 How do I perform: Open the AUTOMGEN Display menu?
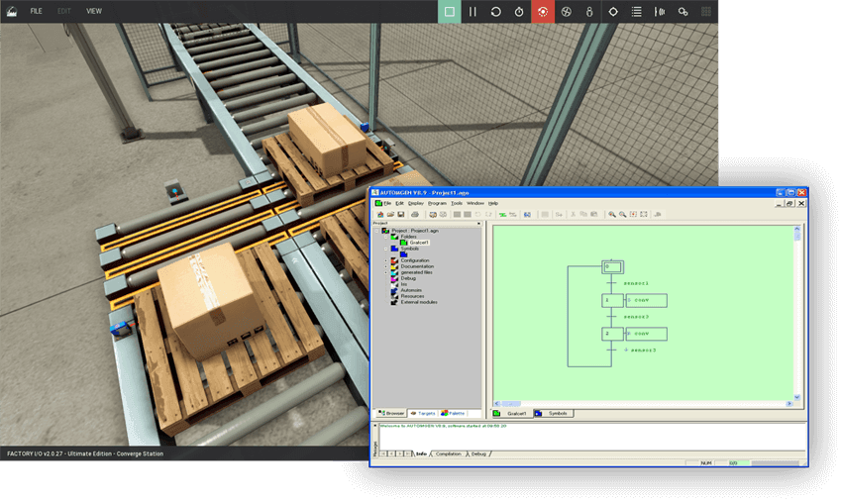click(x=416, y=203)
